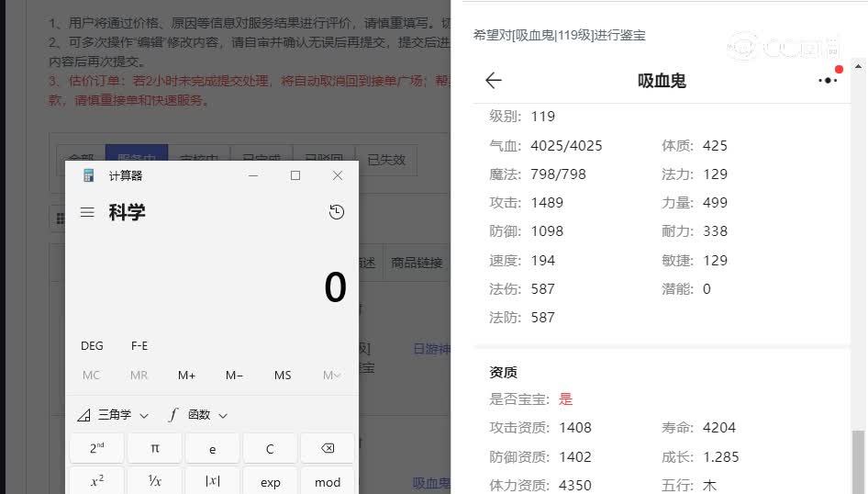Switch to the 已失效 tab

(386, 160)
